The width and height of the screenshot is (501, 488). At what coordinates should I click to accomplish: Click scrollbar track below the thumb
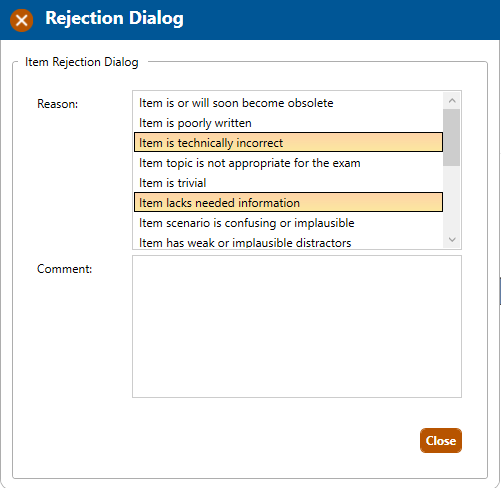click(x=452, y=199)
